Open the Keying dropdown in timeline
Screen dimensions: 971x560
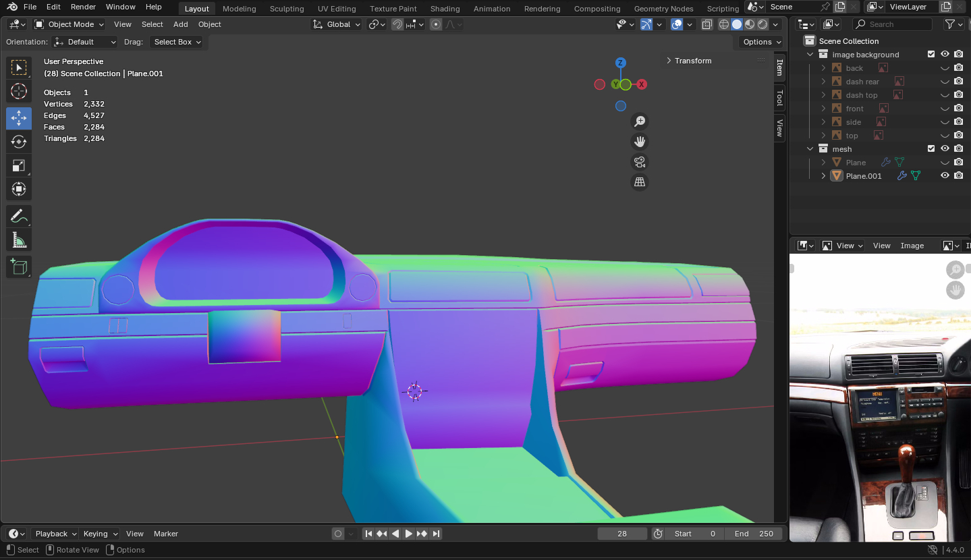[x=99, y=534]
